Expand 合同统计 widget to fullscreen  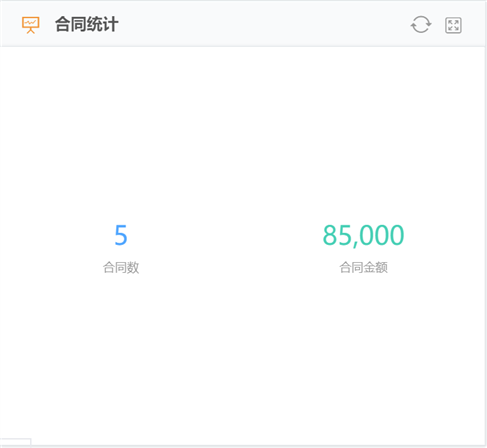pyautogui.click(x=453, y=25)
